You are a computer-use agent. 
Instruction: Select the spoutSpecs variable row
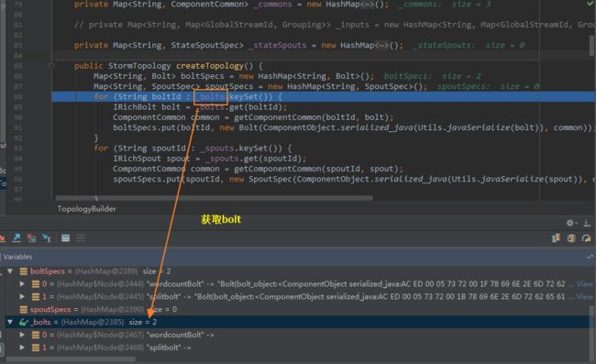click(x=298, y=309)
